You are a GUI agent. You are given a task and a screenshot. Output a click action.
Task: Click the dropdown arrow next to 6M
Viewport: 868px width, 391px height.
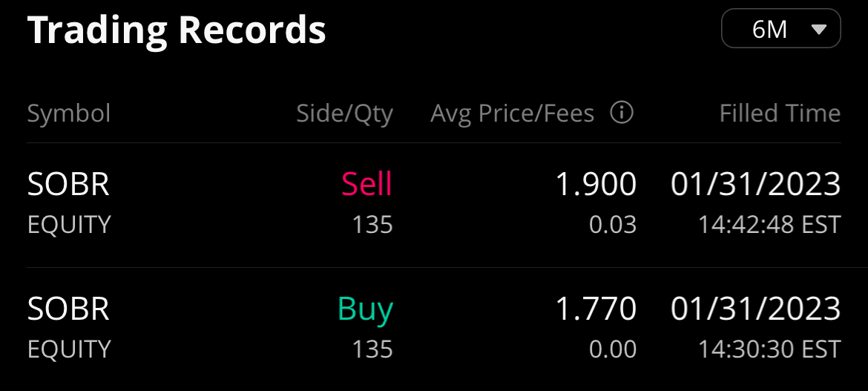tap(819, 30)
